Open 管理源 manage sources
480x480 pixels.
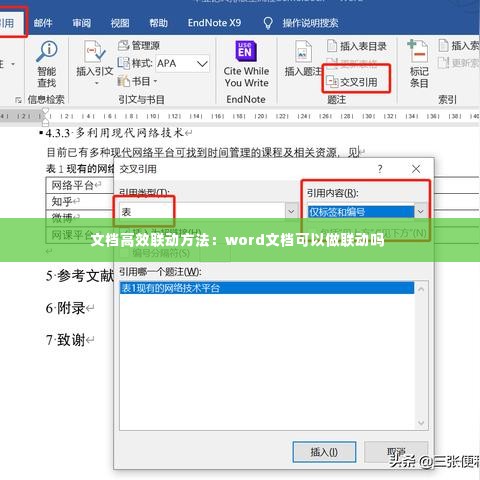[139, 45]
